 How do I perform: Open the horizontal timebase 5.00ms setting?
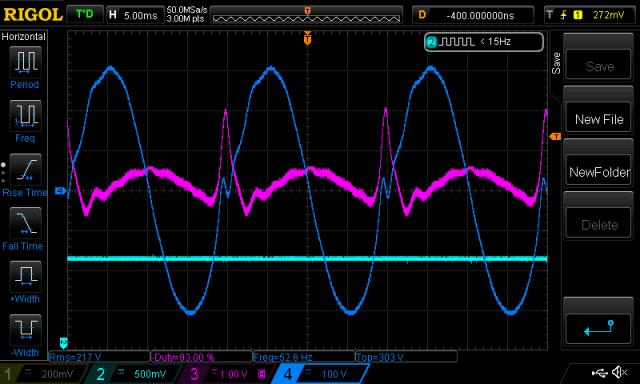[134, 16]
